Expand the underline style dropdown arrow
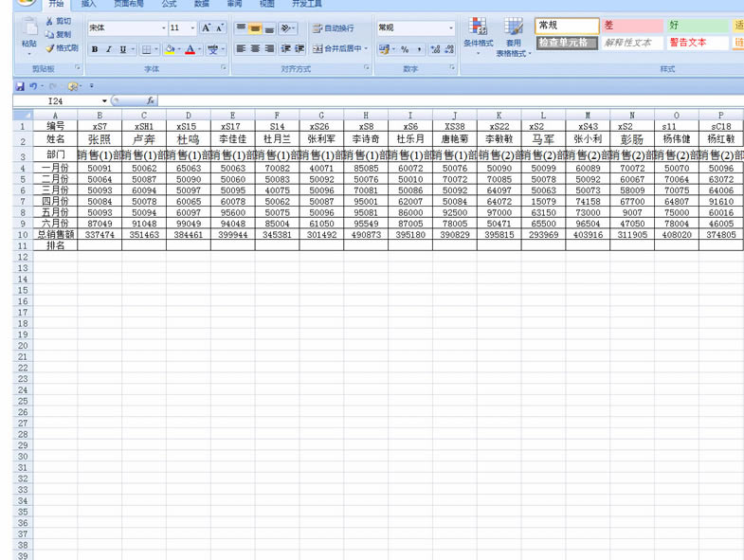The image size is (744, 560). (133, 49)
